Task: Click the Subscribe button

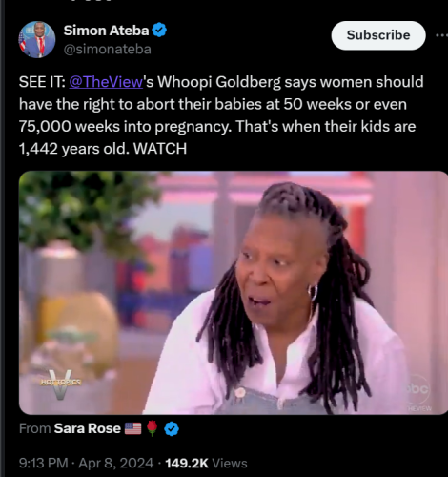Action: point(378,35)
